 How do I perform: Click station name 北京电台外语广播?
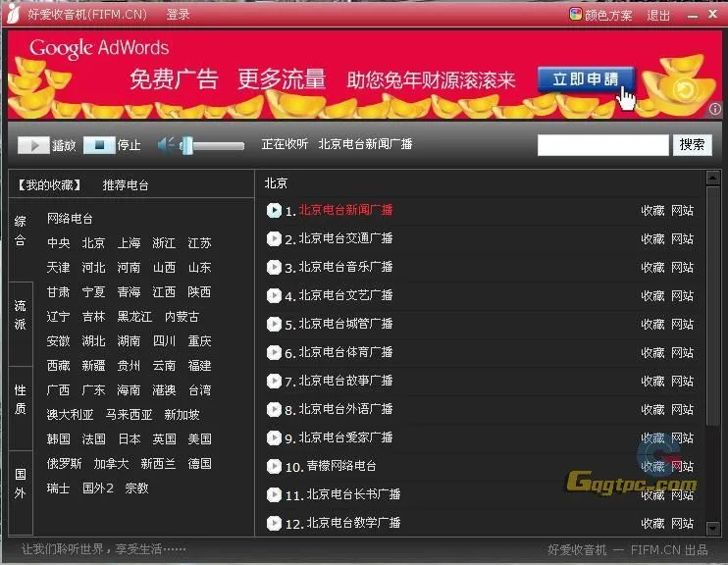pyautogui.click(x=346, y=409)
